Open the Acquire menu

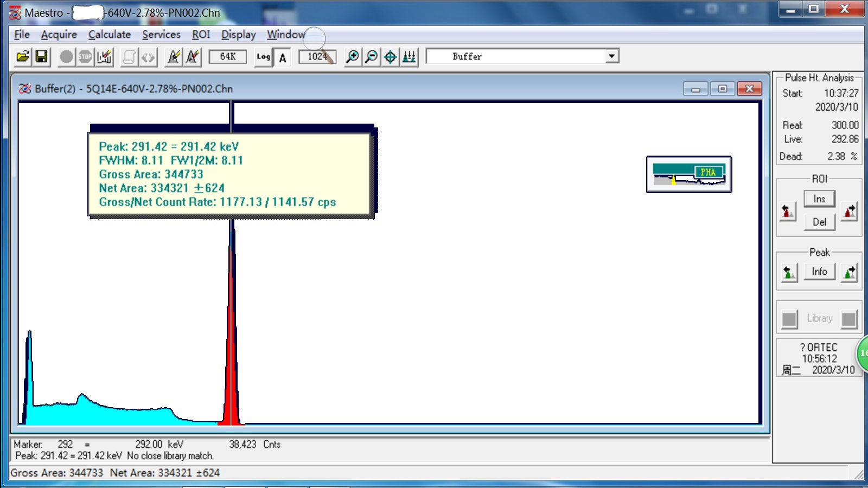[x=59, y=34]
